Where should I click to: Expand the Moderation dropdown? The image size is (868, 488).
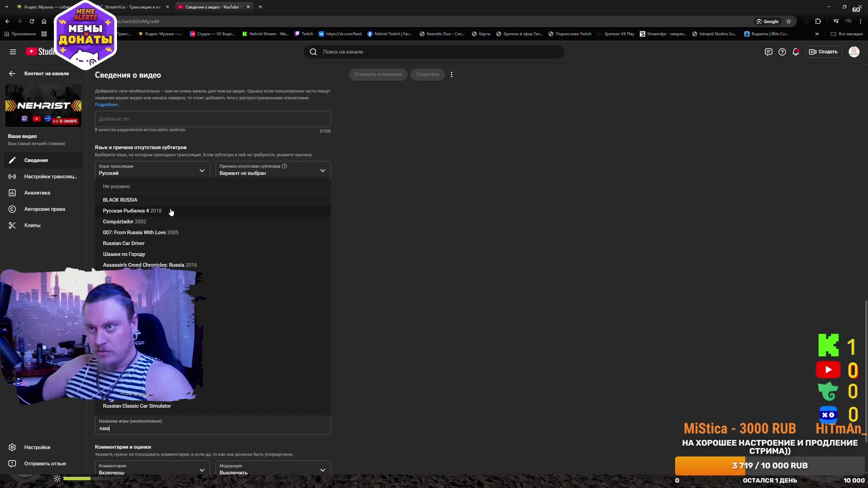click(273, 469)
